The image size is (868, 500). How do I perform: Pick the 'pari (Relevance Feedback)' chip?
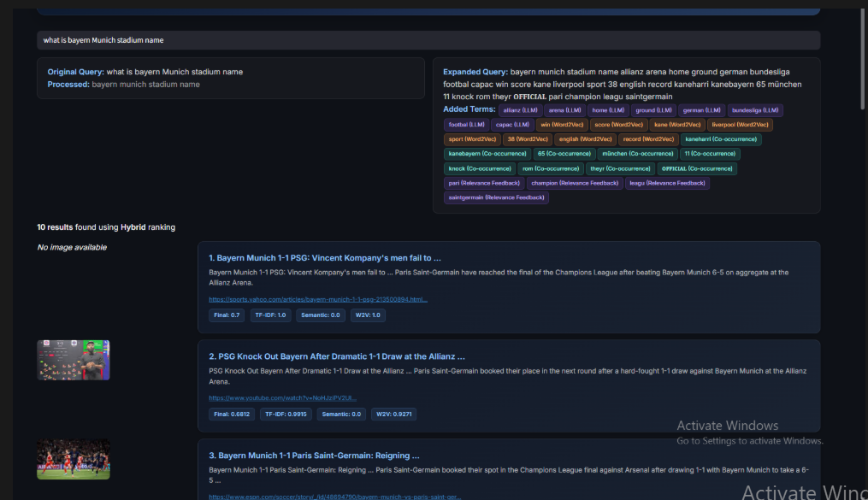484,183
